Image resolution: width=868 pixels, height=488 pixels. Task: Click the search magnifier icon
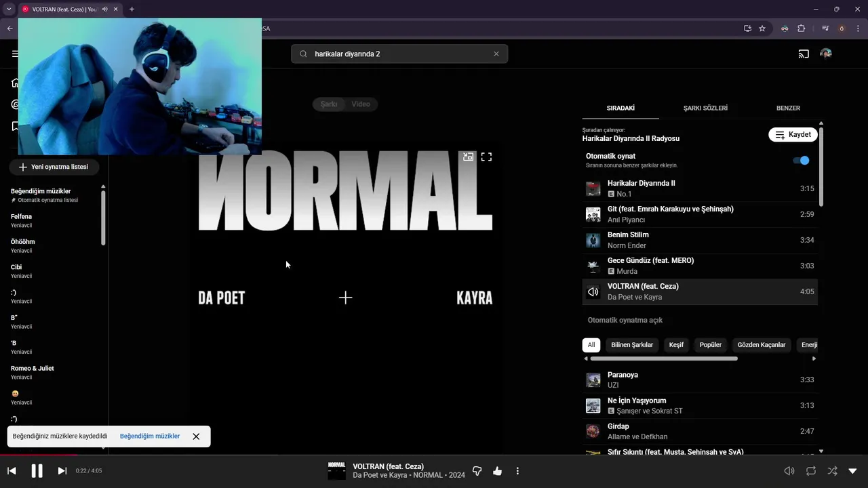click(303, 54)
